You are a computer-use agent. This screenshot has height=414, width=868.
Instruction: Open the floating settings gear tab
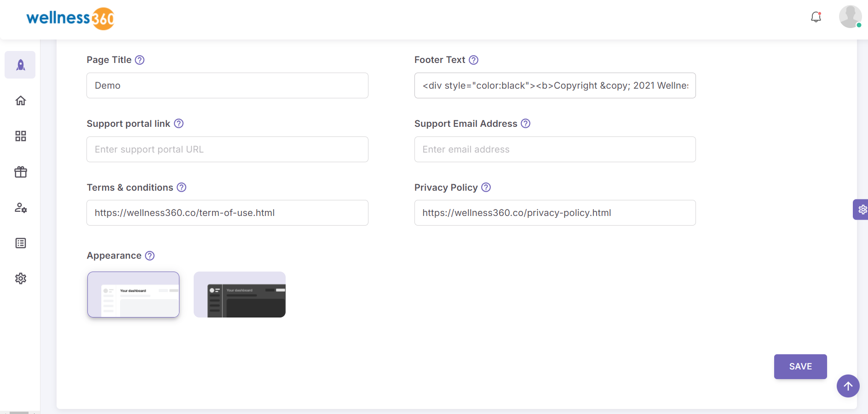pyautogui.click(x=861, y=210)
